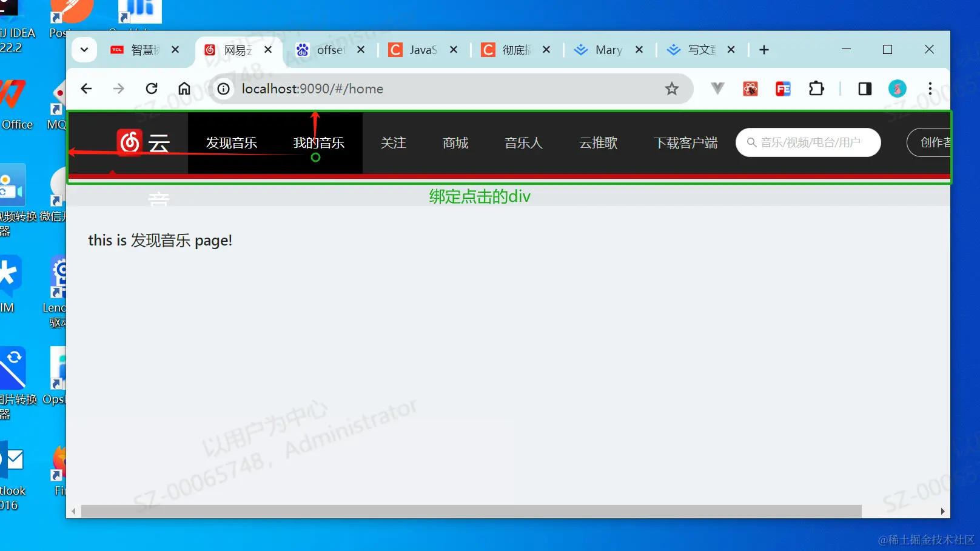Click the search magnifier icon in music search

click(x=751, y=142)
